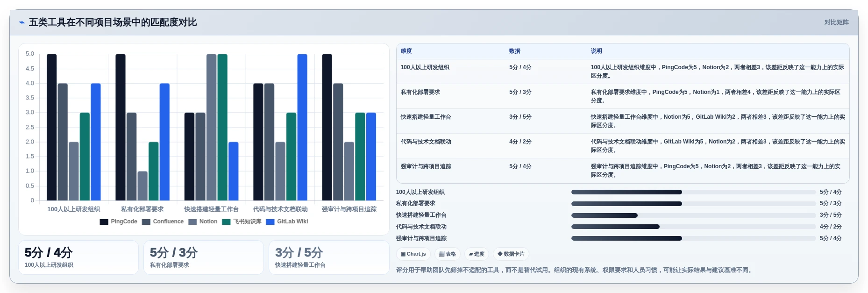
Task: Click the 维度 column header
Action: coord(406,51)
